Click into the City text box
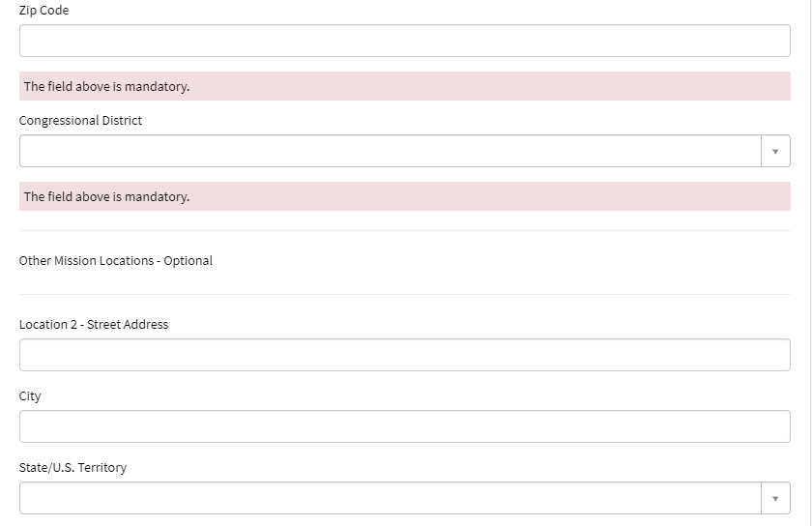This screenshot has height=526, width=812. point(404,426)
